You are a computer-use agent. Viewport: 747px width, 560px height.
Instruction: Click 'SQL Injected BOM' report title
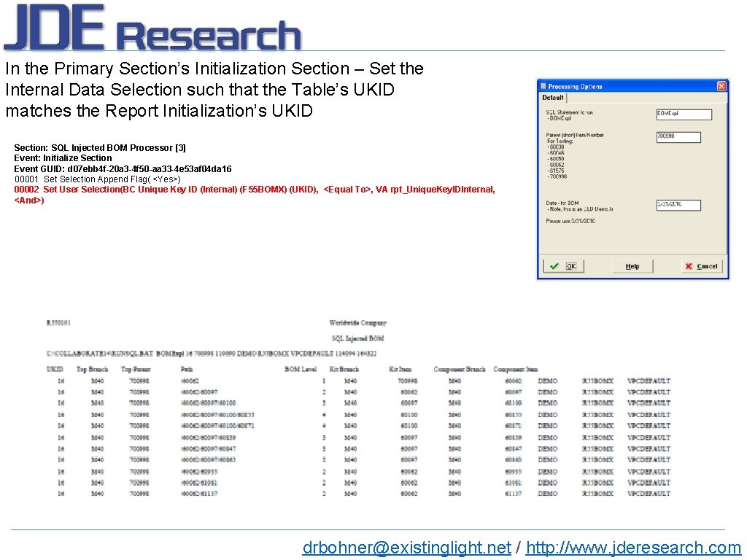[357, 338]
